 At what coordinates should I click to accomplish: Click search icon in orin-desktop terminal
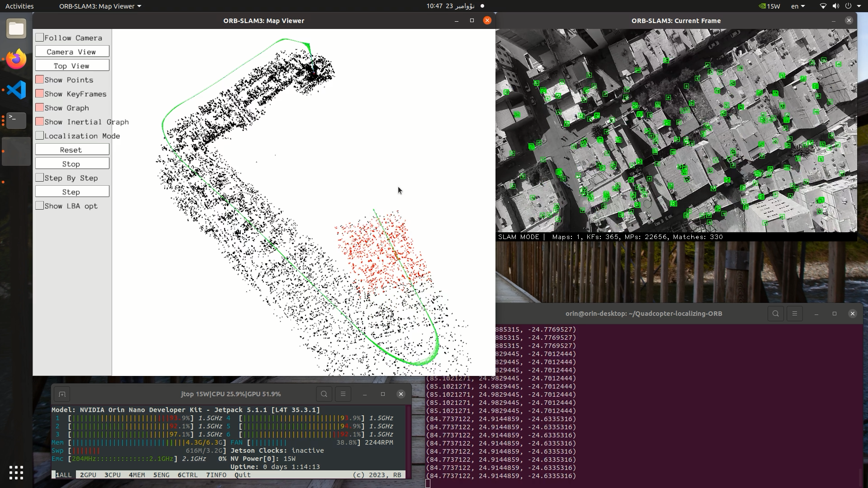[776, 314]
